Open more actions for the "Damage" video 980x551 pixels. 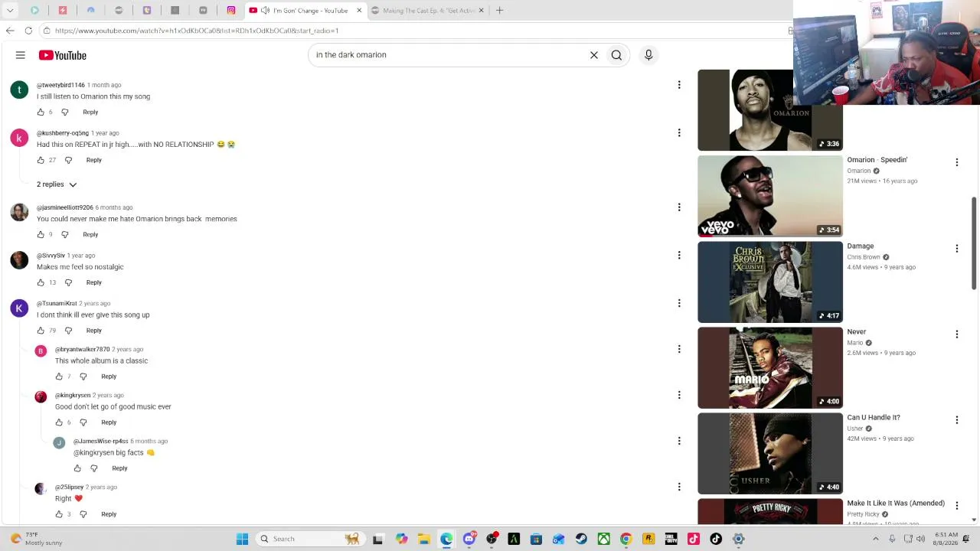[956, 248]
